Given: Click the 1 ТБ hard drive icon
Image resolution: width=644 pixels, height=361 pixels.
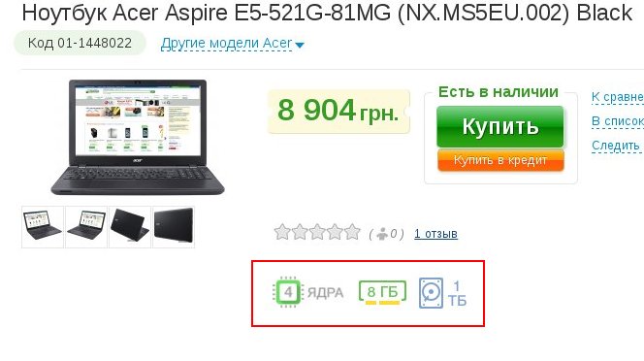Looking at the screenshot, I should pos(431,293).
